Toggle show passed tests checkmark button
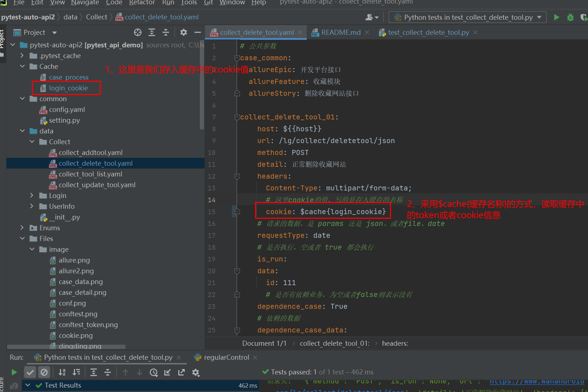 (x=30, y=372)
